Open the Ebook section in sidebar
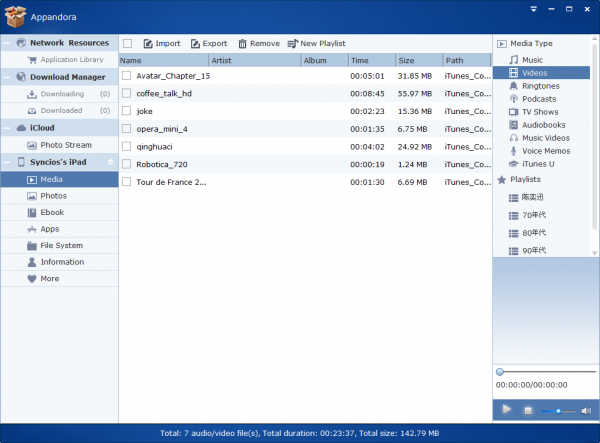 click(x=52, y=213)
